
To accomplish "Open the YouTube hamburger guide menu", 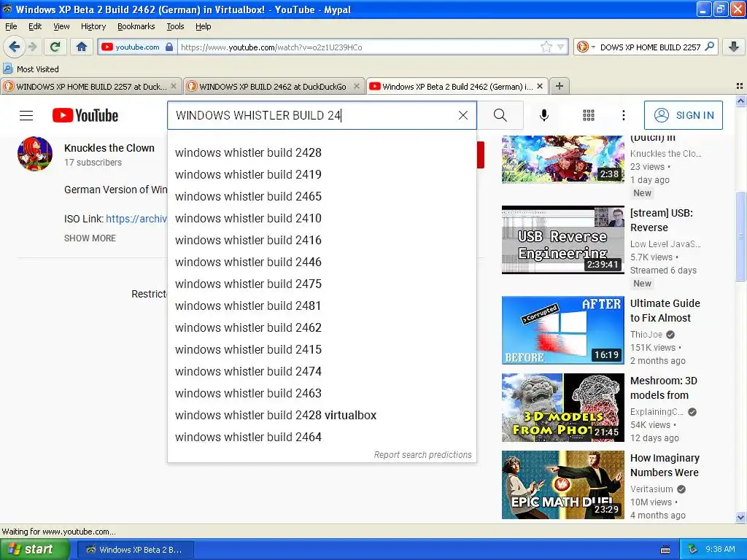I will (x=26, y=115).
